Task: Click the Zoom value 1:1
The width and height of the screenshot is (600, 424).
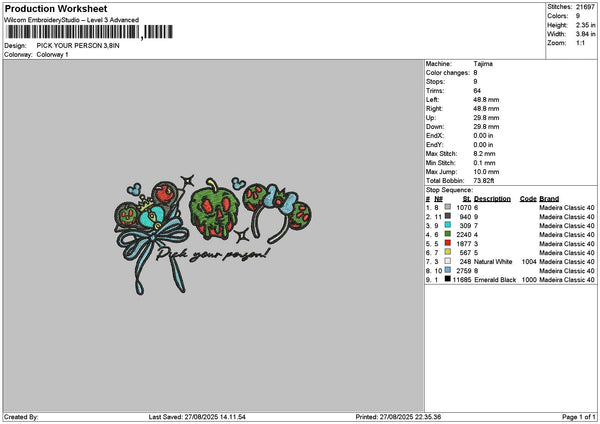Action: [x=580, y=43]
